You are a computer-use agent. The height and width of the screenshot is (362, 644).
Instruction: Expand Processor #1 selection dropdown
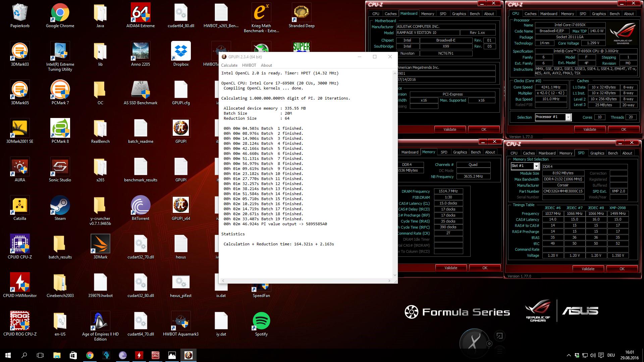568,117
